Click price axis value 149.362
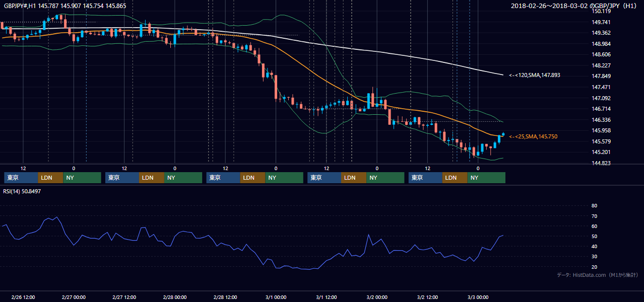 601,33
